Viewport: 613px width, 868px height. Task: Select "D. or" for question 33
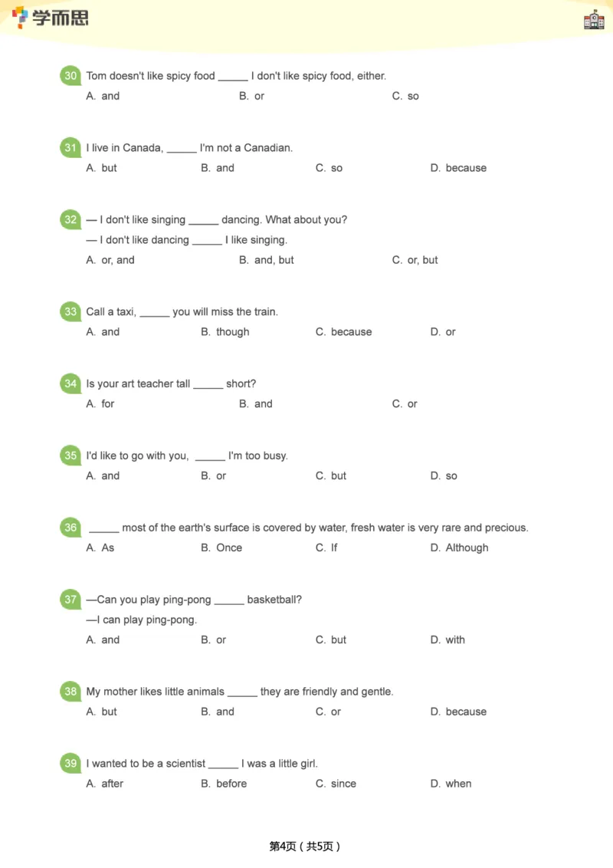pos(443,333)
